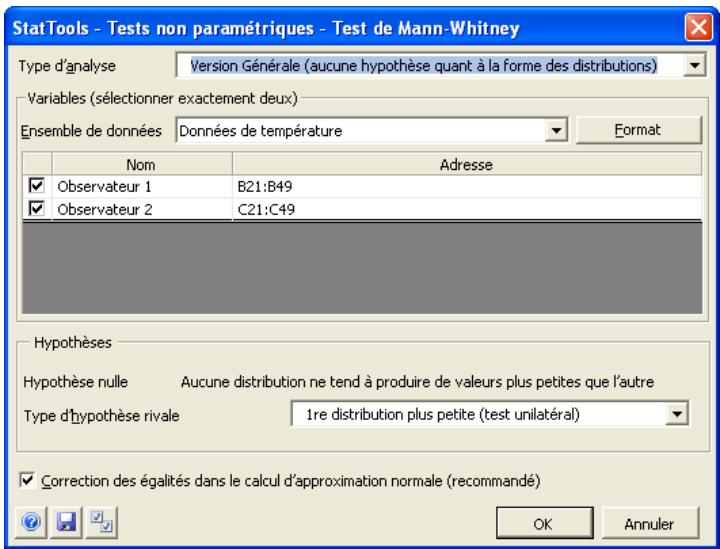Close the Mann-Whitney test dialog

point(698,28)
